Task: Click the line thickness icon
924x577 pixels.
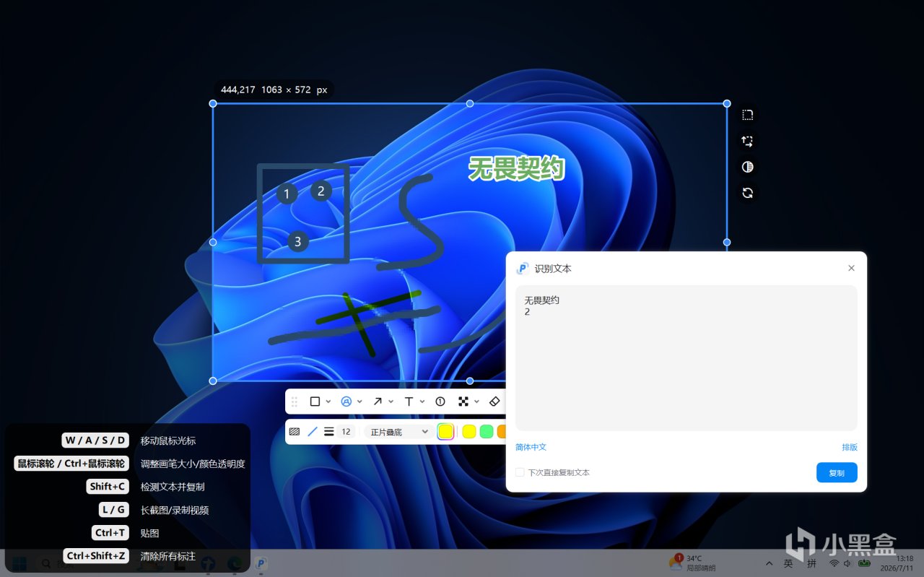Action: tap(329, 432)
